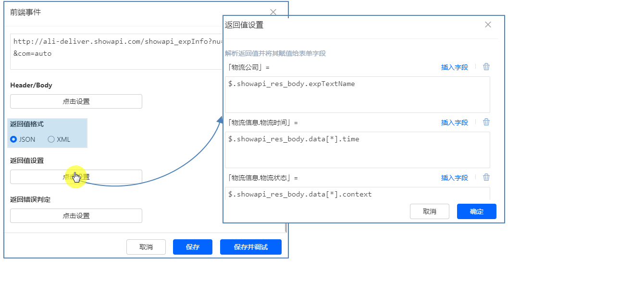Remove the 物流信息.物流状态 mapping with trash icon

(x=486, y=177)
